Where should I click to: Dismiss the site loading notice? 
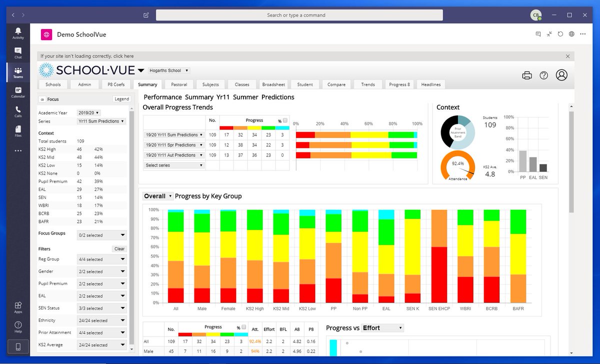567,56
